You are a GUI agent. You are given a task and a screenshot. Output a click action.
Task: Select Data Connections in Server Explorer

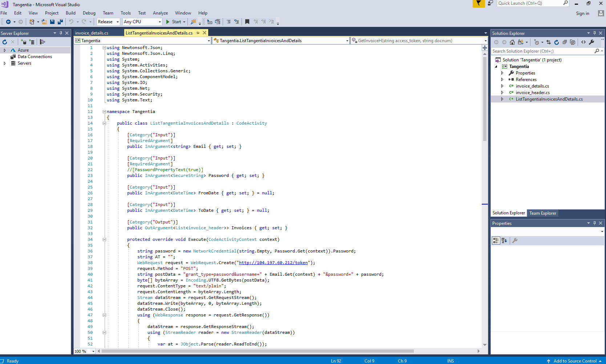pos(35,57)
